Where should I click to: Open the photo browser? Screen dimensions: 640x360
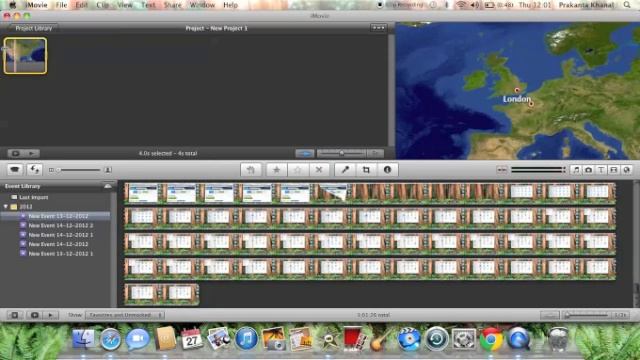588,170
